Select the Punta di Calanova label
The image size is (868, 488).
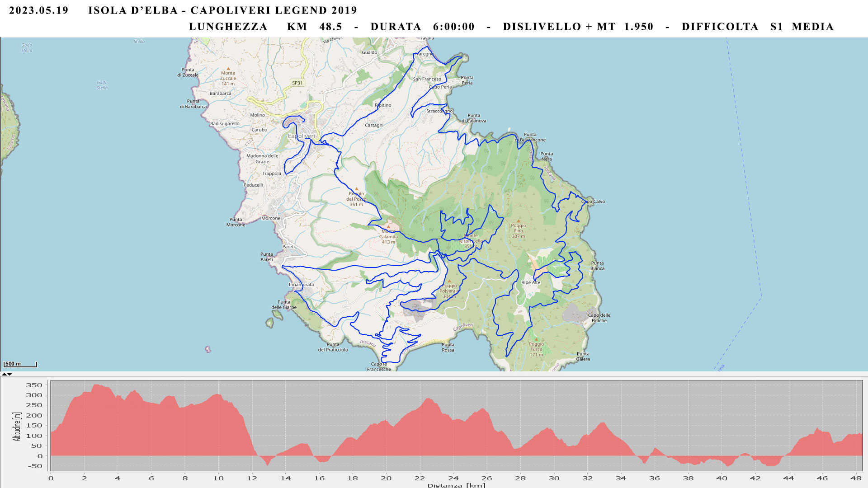tap(474, 118)
